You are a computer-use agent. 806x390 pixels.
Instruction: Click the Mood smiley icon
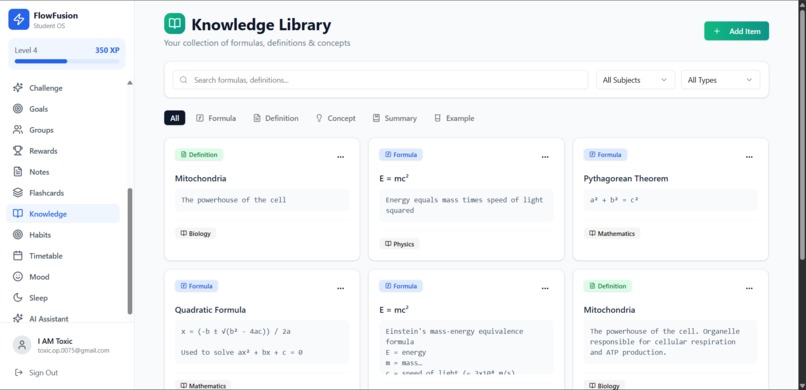(x=18, y=277)
